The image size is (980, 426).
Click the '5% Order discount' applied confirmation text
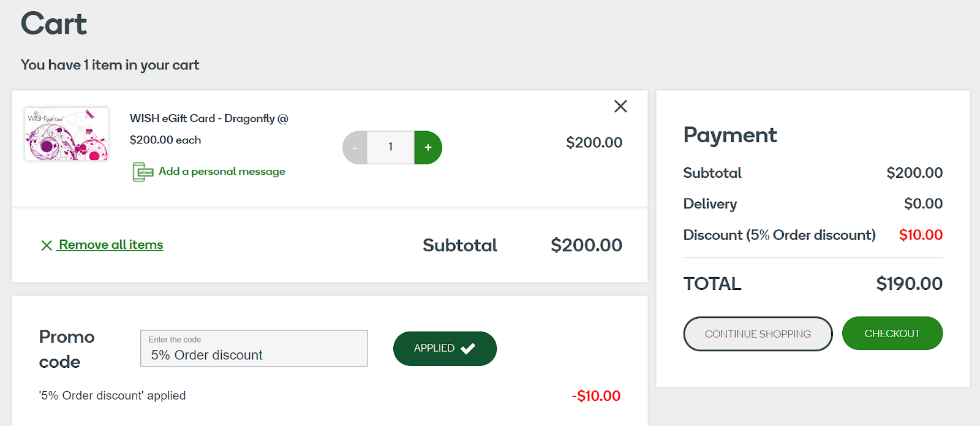[112, 395]
